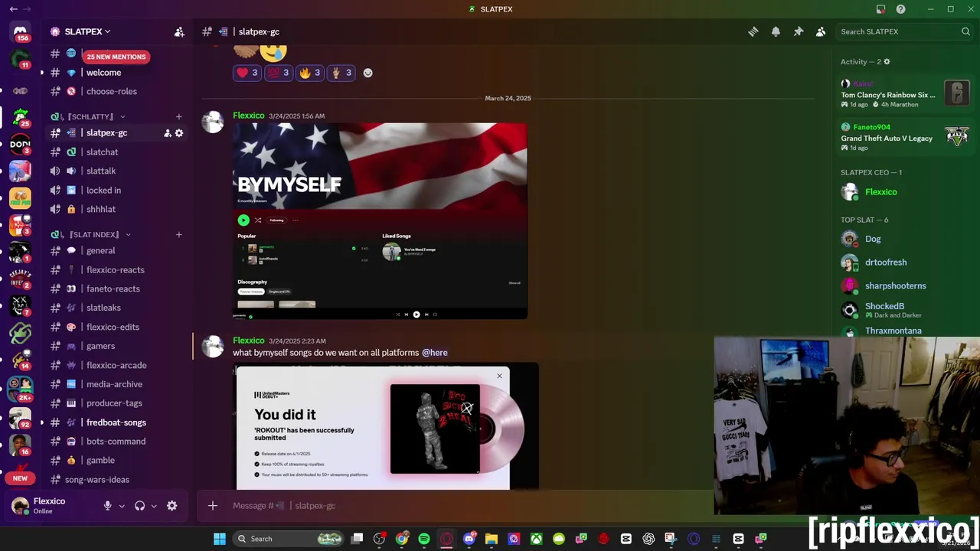Deafen with headphones icon
The width and height of the screenshot is (980, 551).
pyautogui.click(x=139, y=506)
